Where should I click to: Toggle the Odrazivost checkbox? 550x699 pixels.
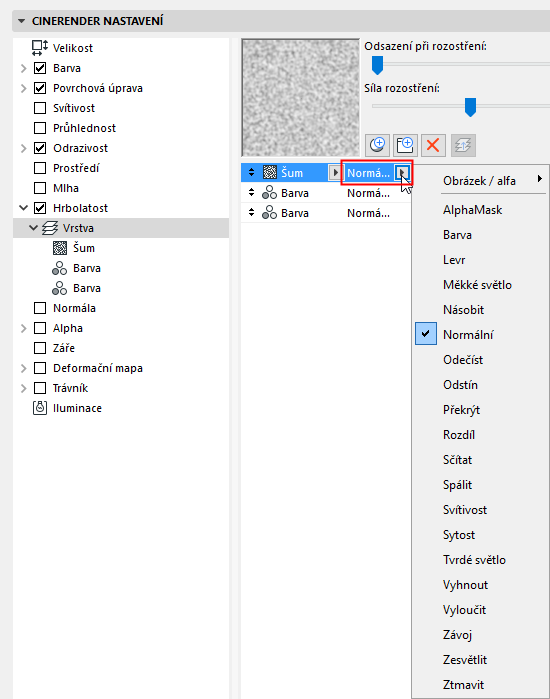(40, 148)
